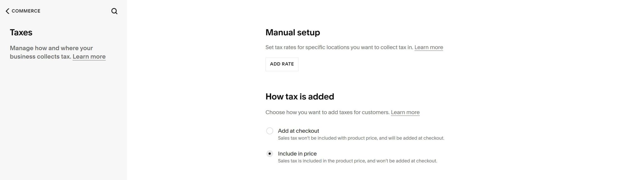644x180 pixels.
Task: Click the Manual setup section heading
Action: 293,32
